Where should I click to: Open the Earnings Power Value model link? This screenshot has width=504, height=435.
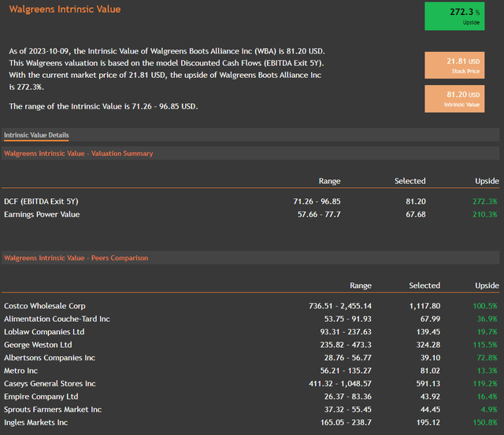42,214
